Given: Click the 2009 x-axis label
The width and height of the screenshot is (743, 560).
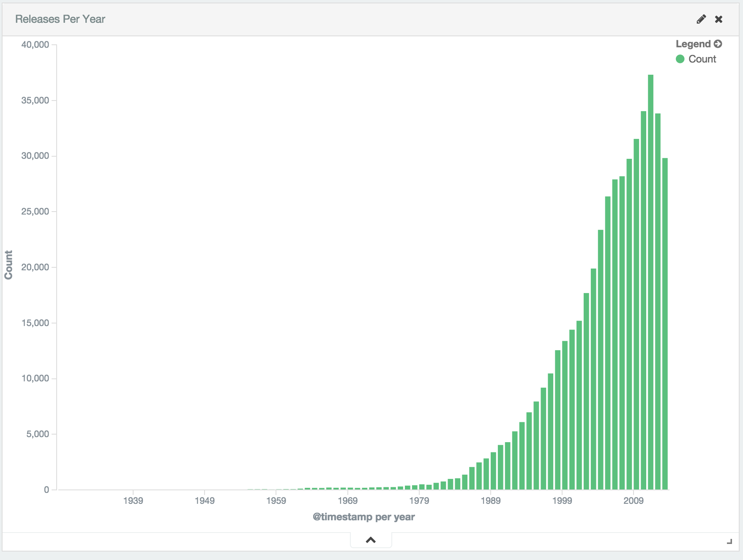Looking at the screenshot, I should [633, 500].
